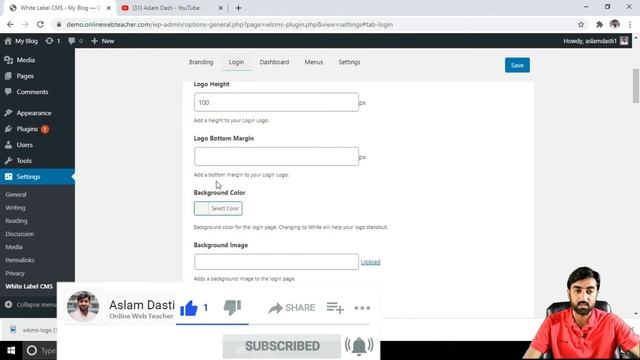This screenshot has width=640, height=360.
Task: Switch to the plugin Settings tab
Action: point(349,62)
